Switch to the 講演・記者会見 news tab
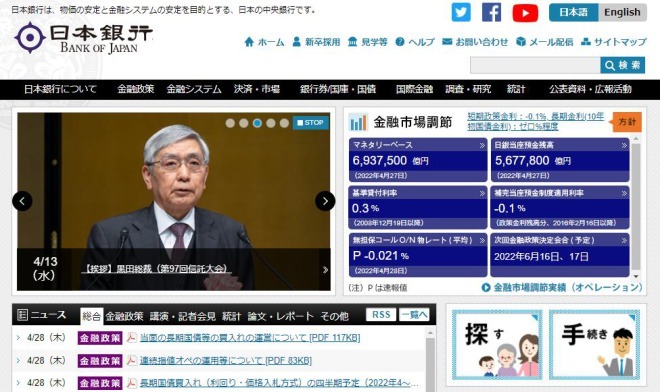 point(183,316)
